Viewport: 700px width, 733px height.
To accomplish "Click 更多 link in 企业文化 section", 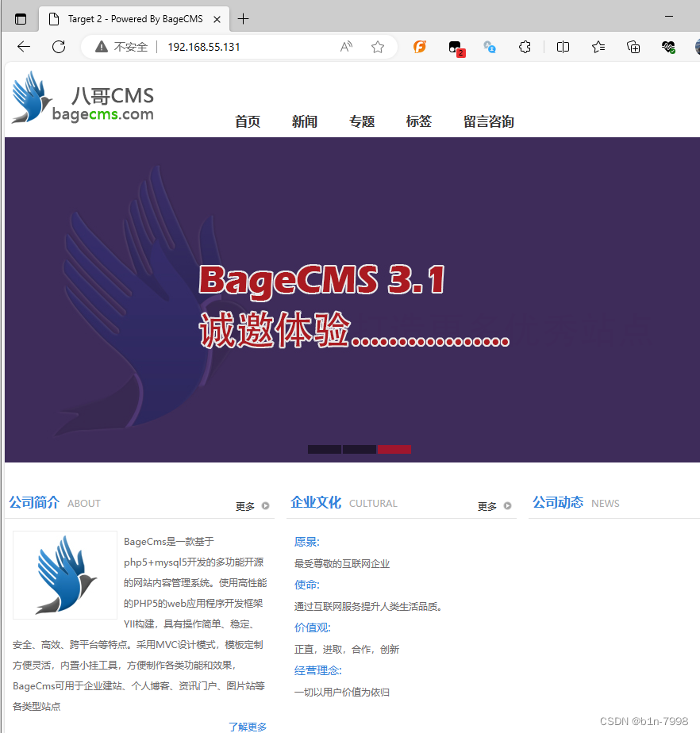I will pos(487,506).
